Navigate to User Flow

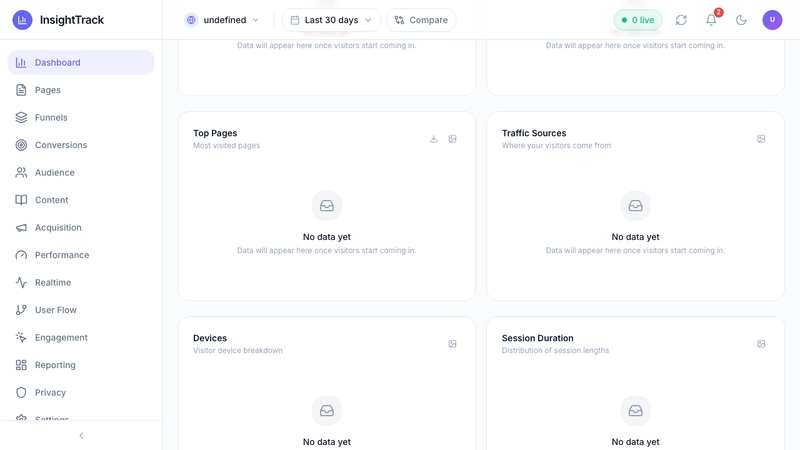point(81,310)
